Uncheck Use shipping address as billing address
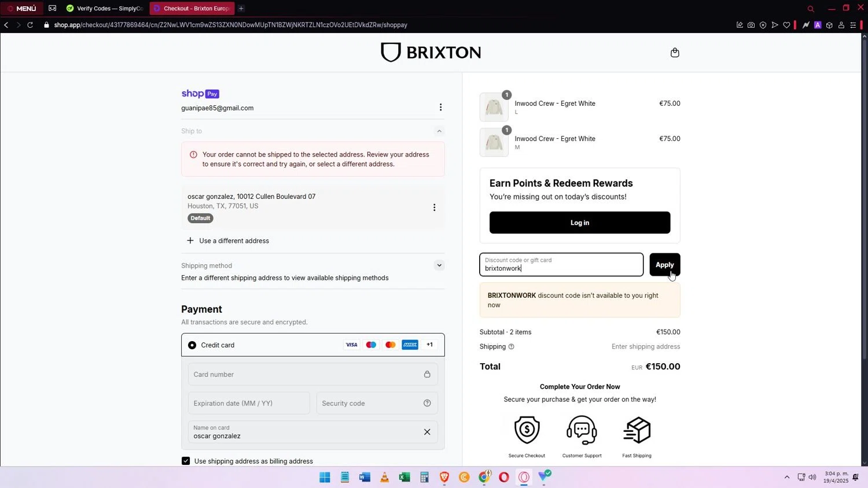The height and width of the screenshot is (488, 868). click(186, 461)
